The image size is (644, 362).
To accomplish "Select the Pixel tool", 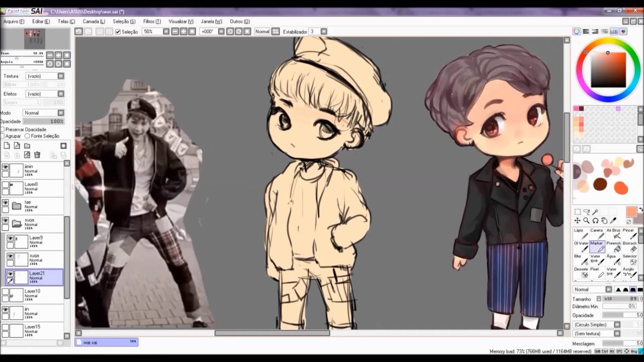I will click(597, 273).
